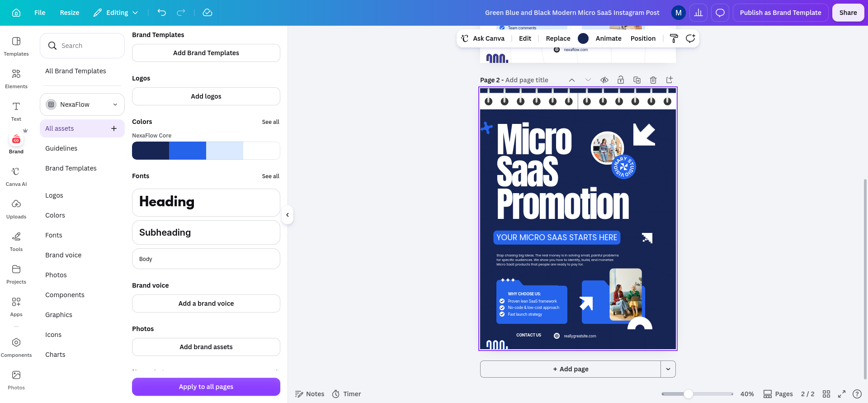Expand All assets with plus icon

pos(114,128)
